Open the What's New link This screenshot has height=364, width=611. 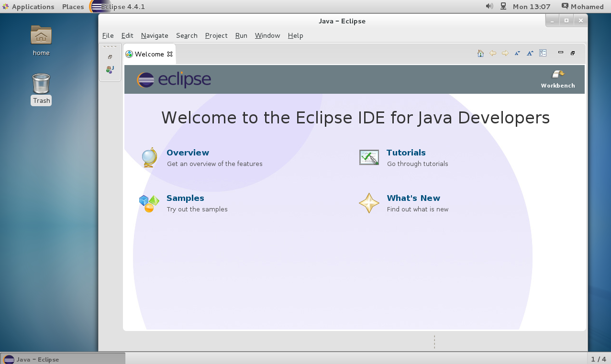(413, 198)
